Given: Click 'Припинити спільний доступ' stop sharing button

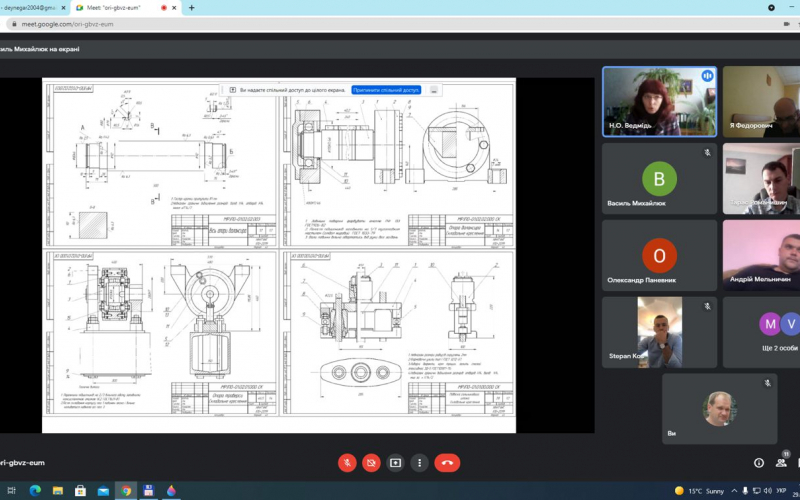Looking at the screenshot, I should (386, 90).
